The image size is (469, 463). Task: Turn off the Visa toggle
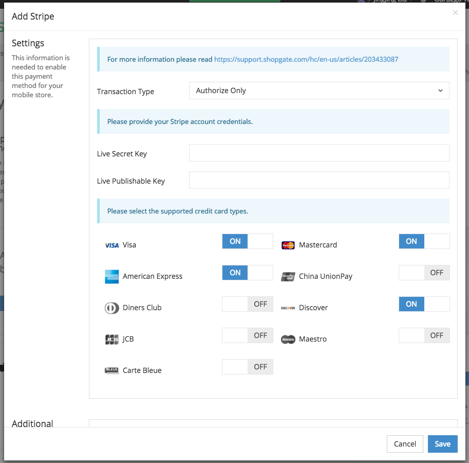pyautogui.click(x=248, y=241)
